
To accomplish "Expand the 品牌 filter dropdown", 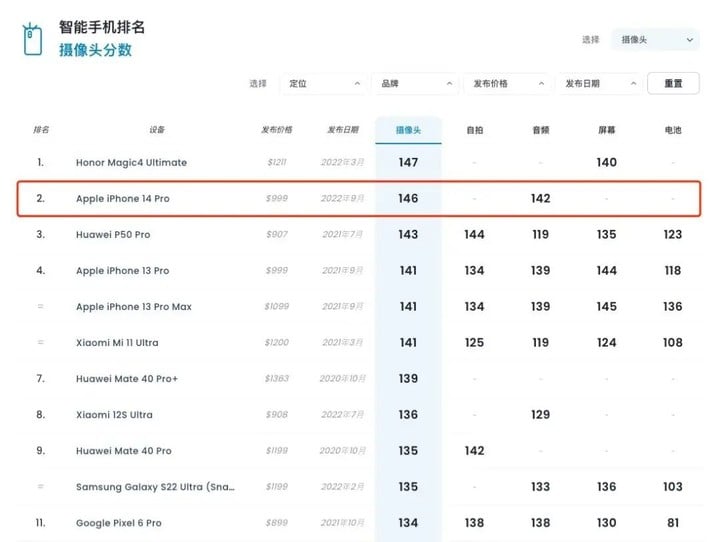I will (x=416, y=84).
